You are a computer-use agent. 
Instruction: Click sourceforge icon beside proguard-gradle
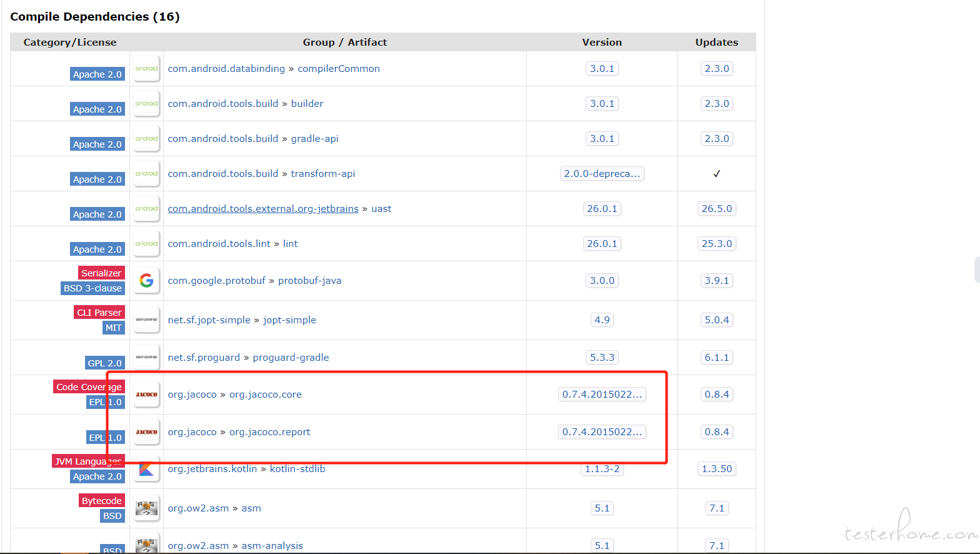(x=146, y=358)
